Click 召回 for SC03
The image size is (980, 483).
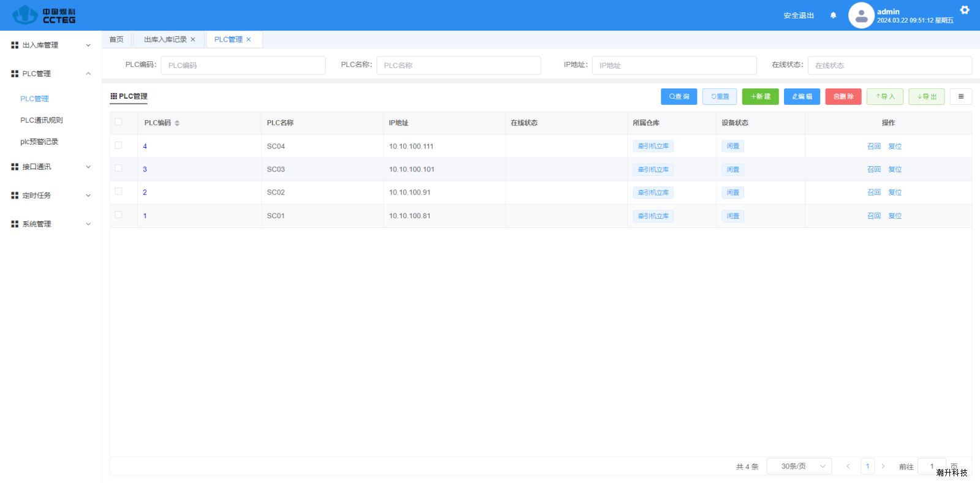click(874, 169)
